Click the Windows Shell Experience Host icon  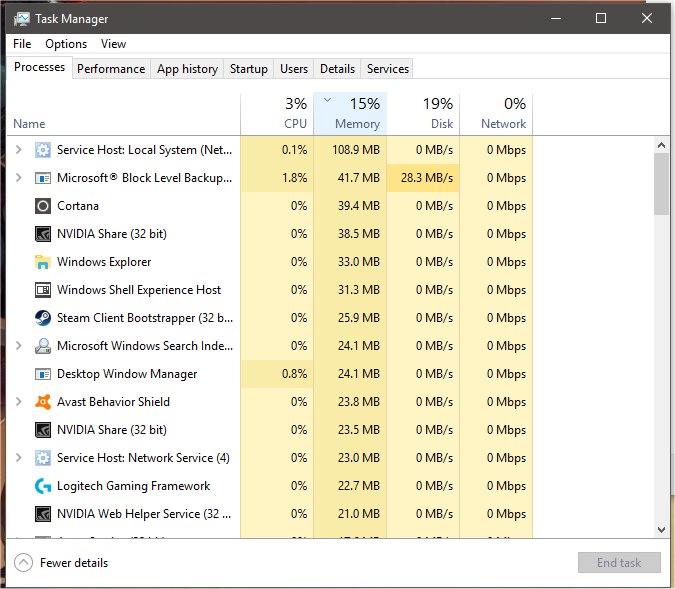point(43,290)
